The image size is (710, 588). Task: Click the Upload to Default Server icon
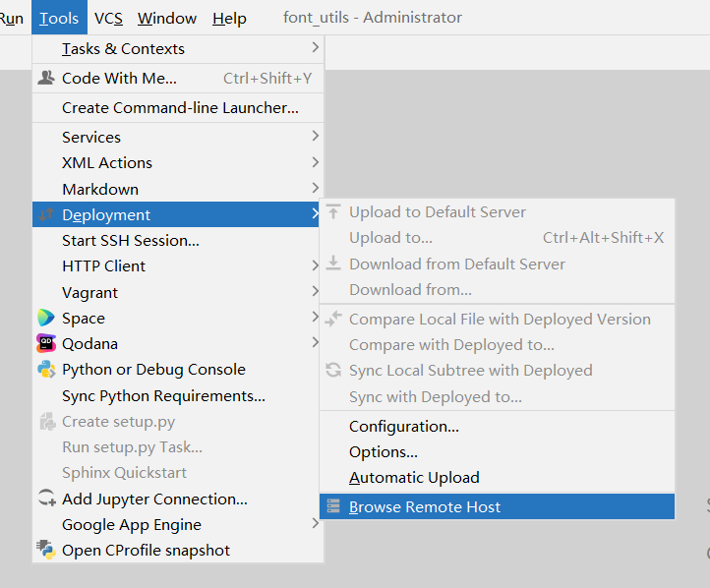[x=333, y=211]
